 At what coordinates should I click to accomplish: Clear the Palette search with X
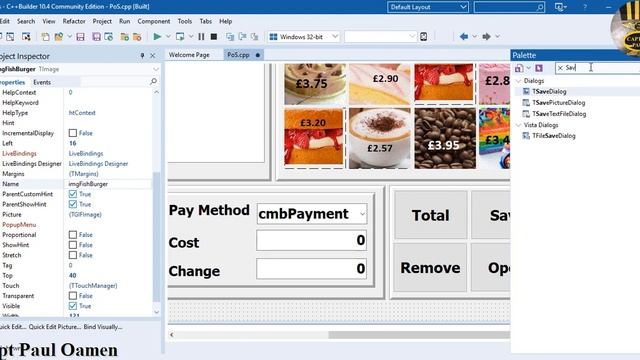point(560,68)
